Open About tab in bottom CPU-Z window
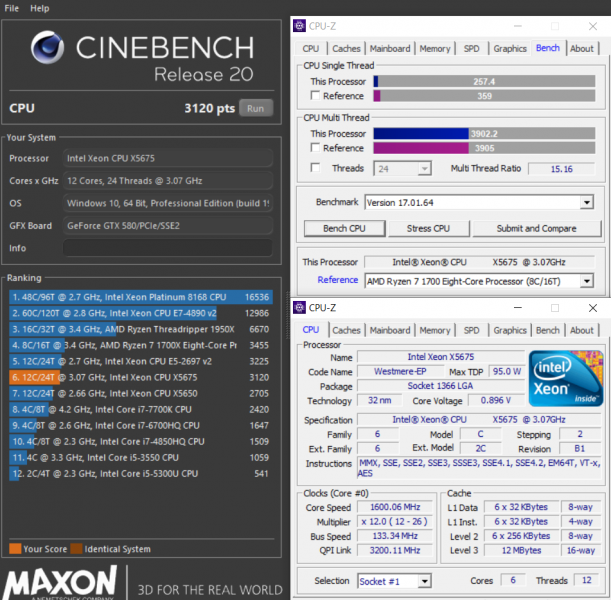The width and height of the screenshot is (611, 600). (x=582, y=330)
